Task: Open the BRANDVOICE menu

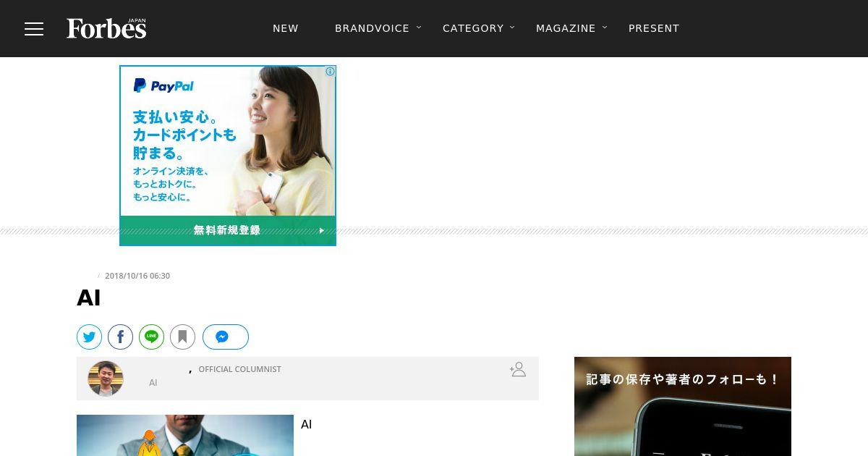Action: 372,28
